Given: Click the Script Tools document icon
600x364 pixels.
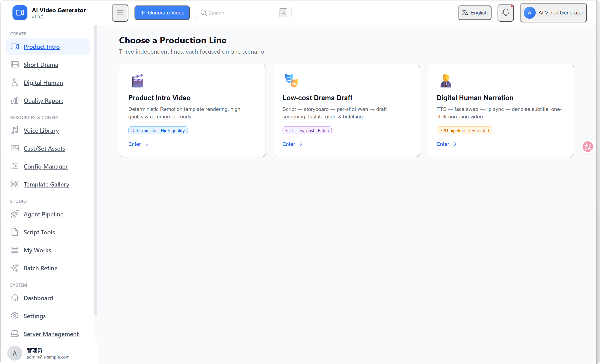Looking at the screenshot, I should pos(15,232).
